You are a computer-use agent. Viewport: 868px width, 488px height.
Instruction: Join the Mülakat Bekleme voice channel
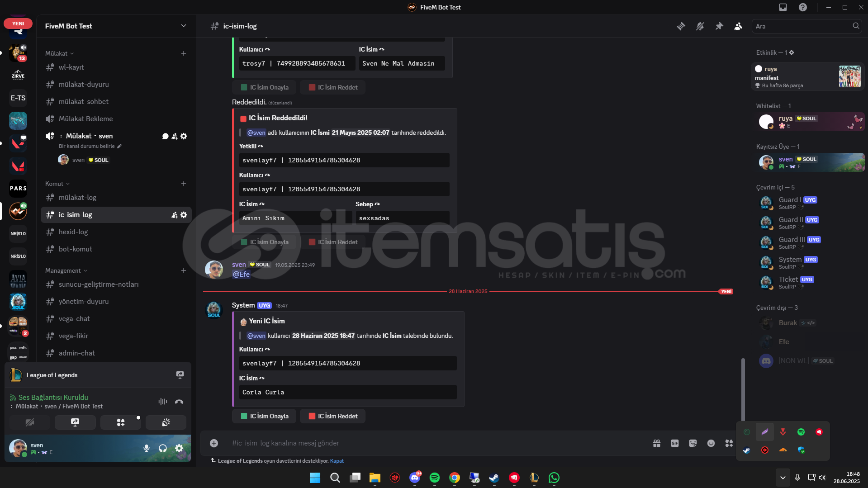pyautogui.click(x=116, y=119)
